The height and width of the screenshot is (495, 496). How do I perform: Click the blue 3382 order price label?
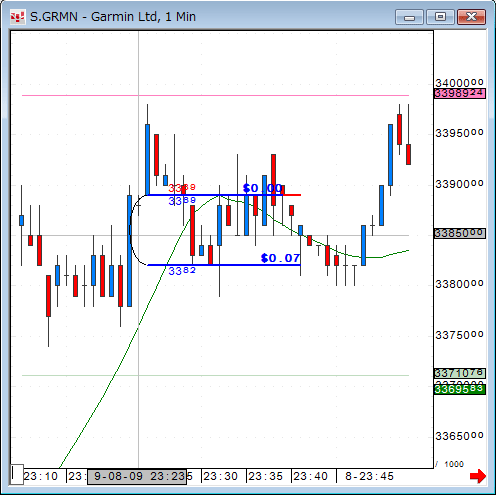click(x=182, y=271)
